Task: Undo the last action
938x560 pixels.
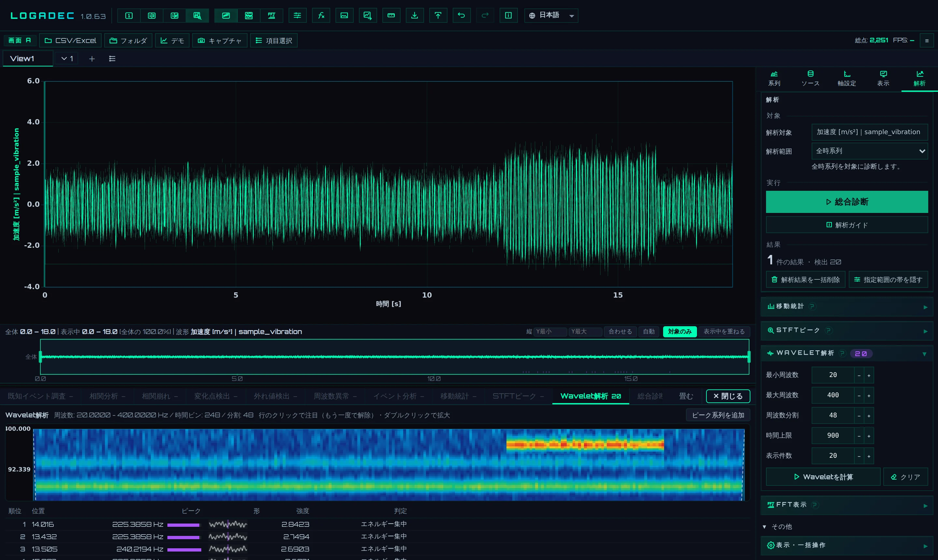Action: [461, 16]
